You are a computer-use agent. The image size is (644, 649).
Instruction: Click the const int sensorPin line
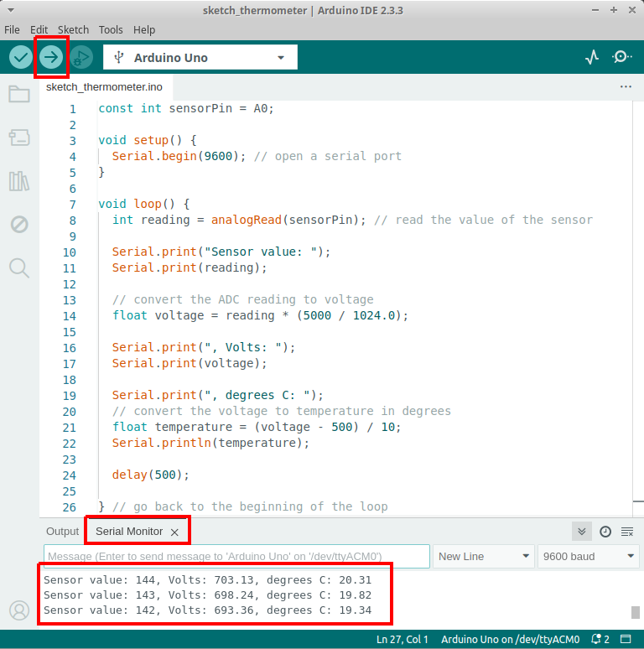click(186, 109)
